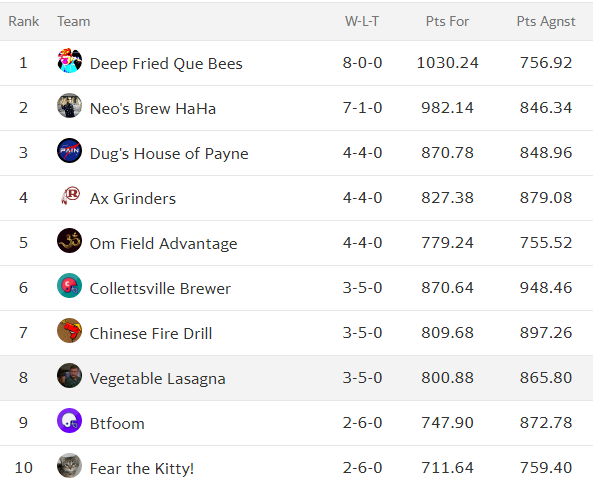Click the Team column header
593x490 pixels.
(x=74, y=21)
